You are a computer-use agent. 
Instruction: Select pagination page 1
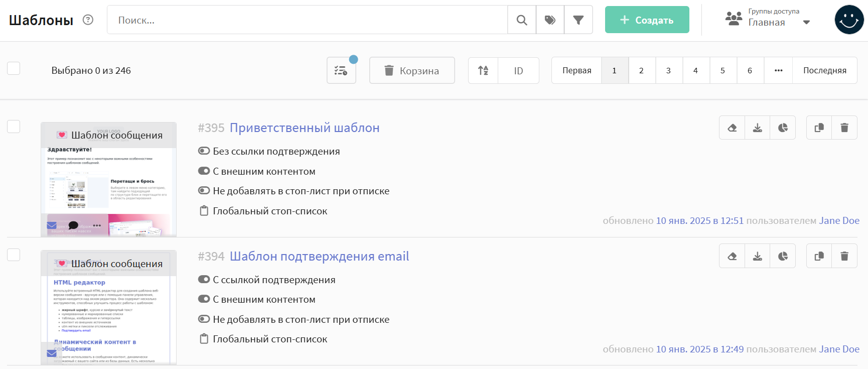(615, 70)
